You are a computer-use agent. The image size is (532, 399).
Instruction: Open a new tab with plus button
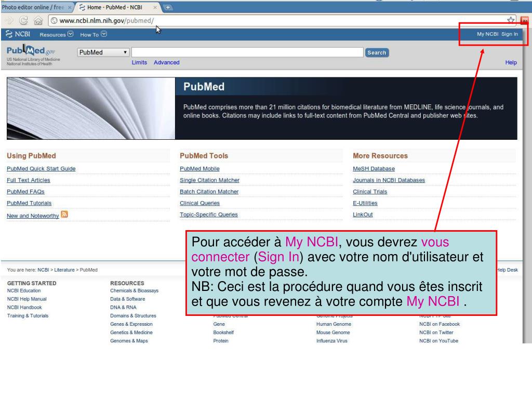168,7
